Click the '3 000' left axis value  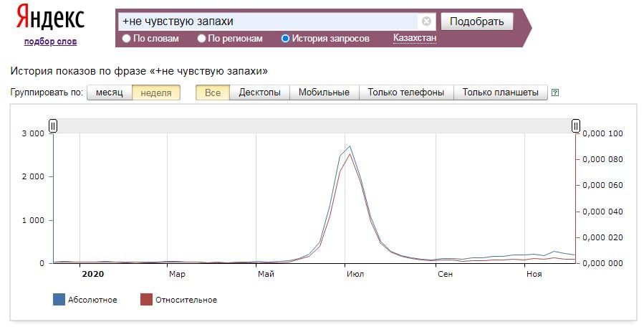(33, 133)
